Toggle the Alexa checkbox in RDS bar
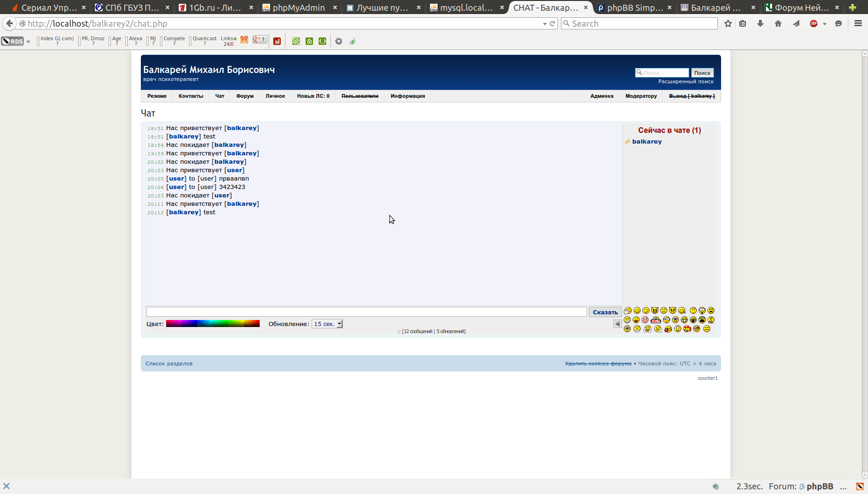868x494 pixels. 127,42
